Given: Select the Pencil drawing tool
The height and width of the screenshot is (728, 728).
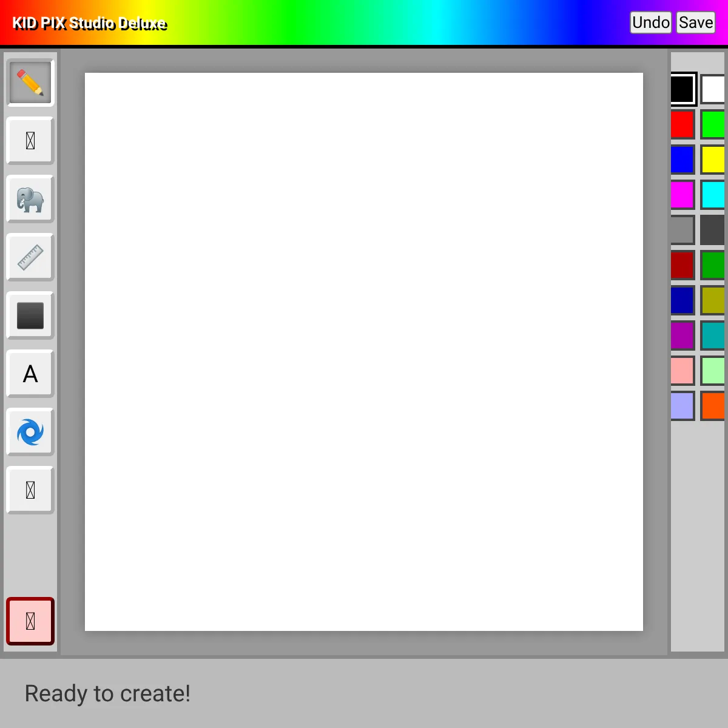Looking at the screenshot, I should pos(30,83).
